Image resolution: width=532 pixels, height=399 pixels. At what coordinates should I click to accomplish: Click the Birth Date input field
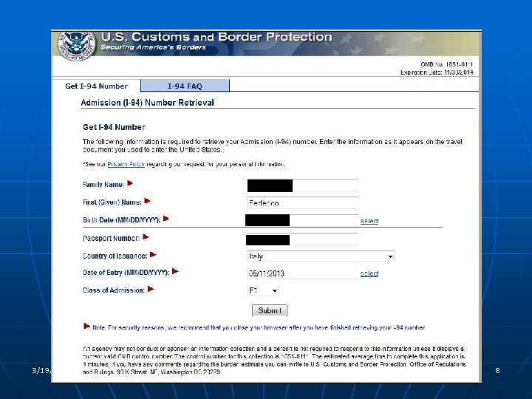301,220
